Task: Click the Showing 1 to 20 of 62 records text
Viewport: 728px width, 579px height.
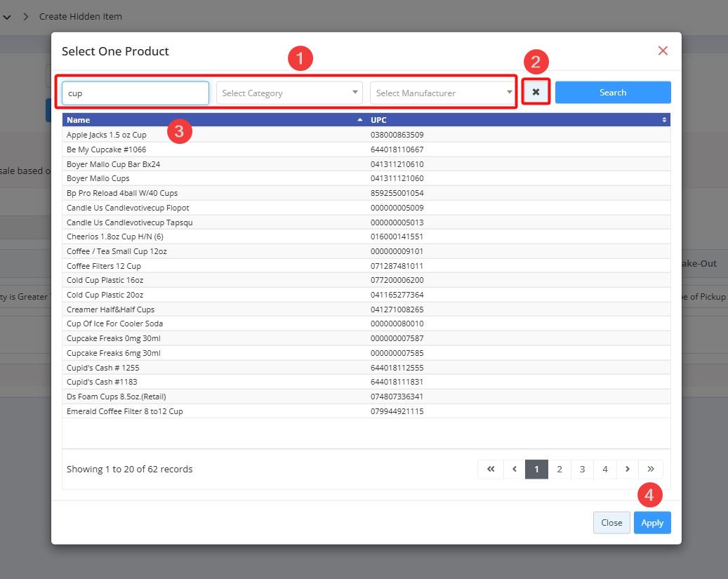Action: [130, 469]
